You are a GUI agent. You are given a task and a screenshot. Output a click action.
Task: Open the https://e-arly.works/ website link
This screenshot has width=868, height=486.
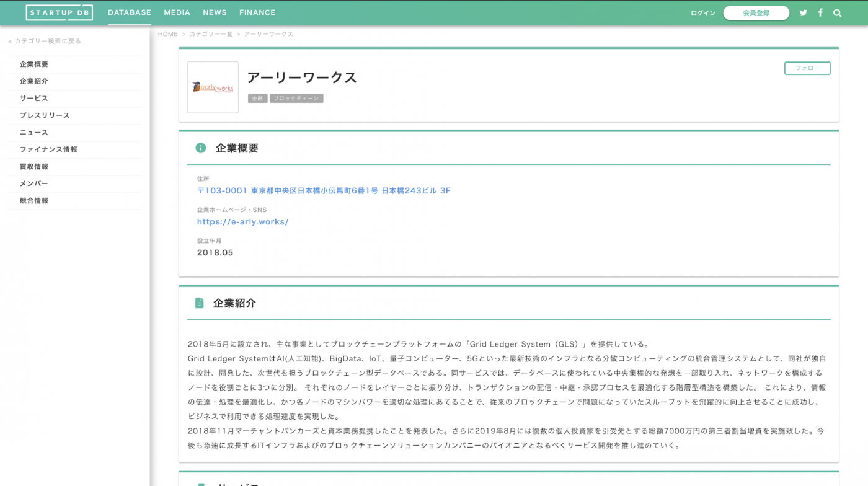tap(242, 221)
